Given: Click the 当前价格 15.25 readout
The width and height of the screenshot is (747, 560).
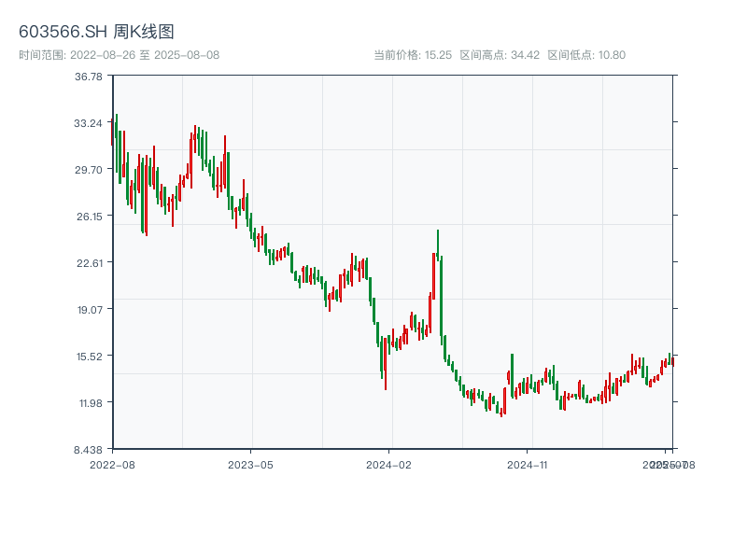Looking at the screenshot, I should [413, 55].
